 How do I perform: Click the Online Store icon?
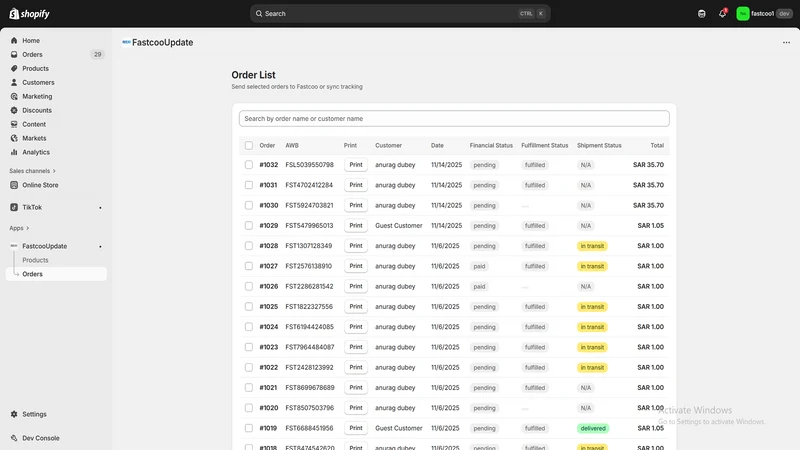point(14,185)
